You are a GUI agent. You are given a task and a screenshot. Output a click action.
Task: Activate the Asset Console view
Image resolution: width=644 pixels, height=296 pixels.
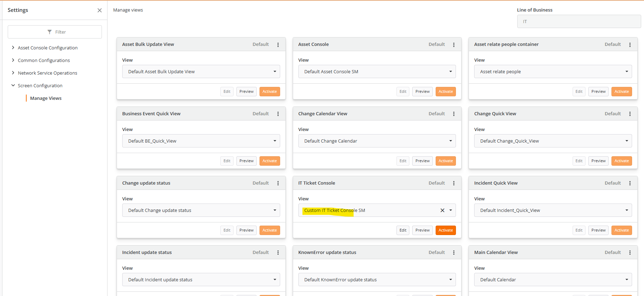[x=446, y=91]
